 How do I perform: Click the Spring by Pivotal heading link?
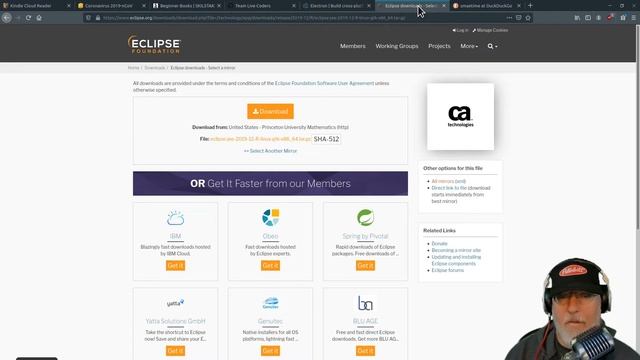point(365,236)
